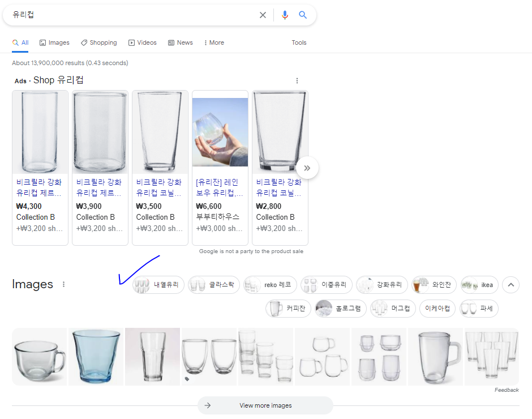Viewport: 532px width, 419px height.
Task: Select the 이중유리 image filter chip
Action: (x=327, y=285)
